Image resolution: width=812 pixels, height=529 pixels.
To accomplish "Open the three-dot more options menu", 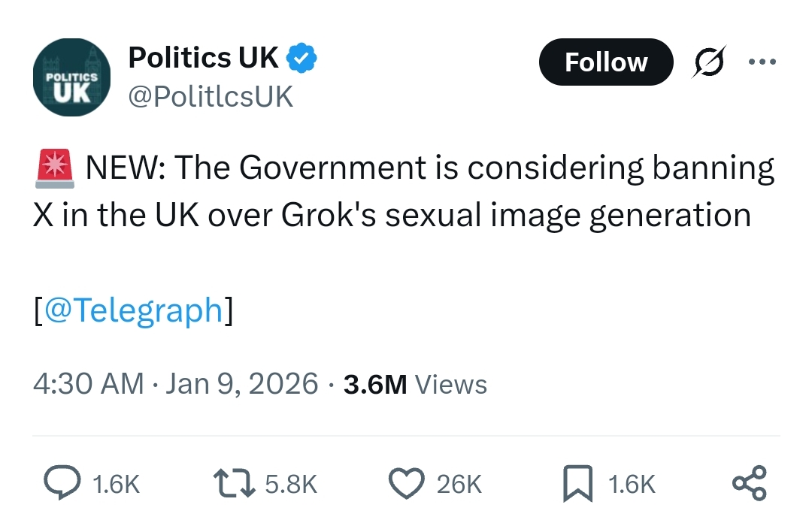I will coord(761,61).
